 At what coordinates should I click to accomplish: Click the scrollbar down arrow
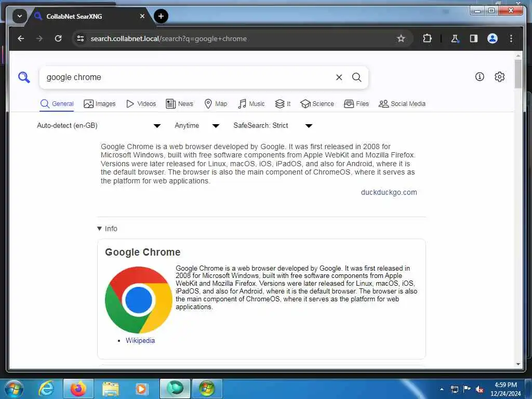click(518, 364)
